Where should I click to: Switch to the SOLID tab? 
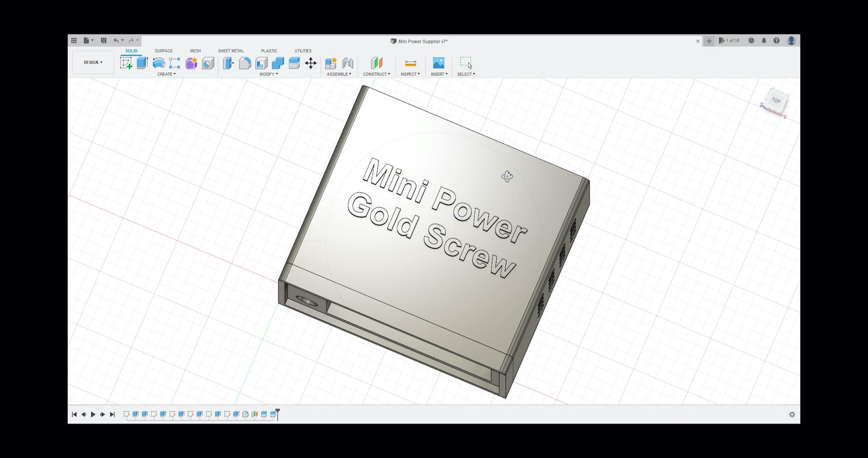(131, 51)
